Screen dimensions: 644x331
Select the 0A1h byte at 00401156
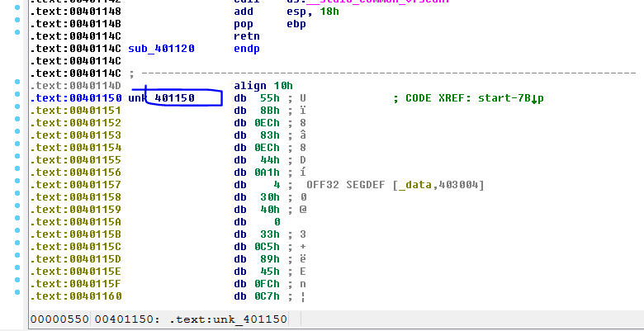264,173
